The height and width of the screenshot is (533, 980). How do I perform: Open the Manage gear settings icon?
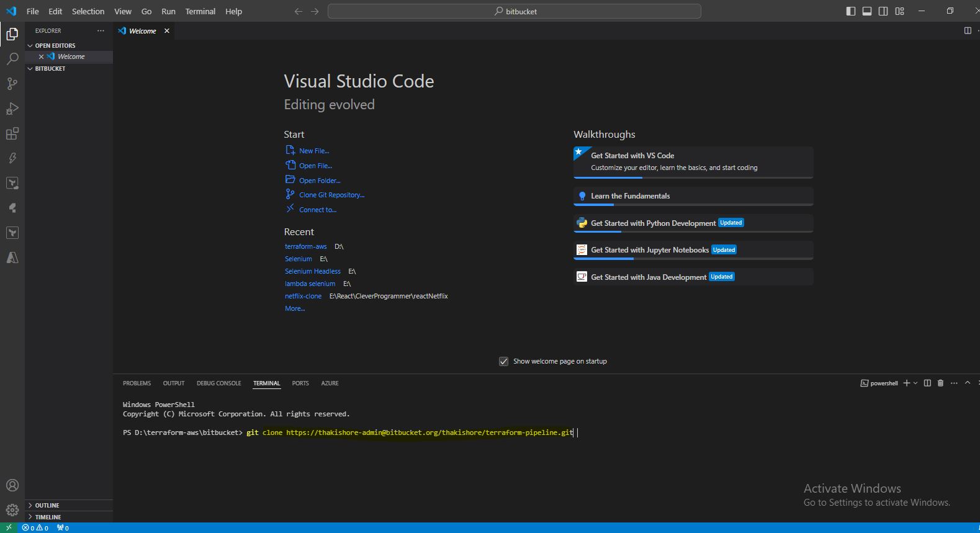[12, 510]
